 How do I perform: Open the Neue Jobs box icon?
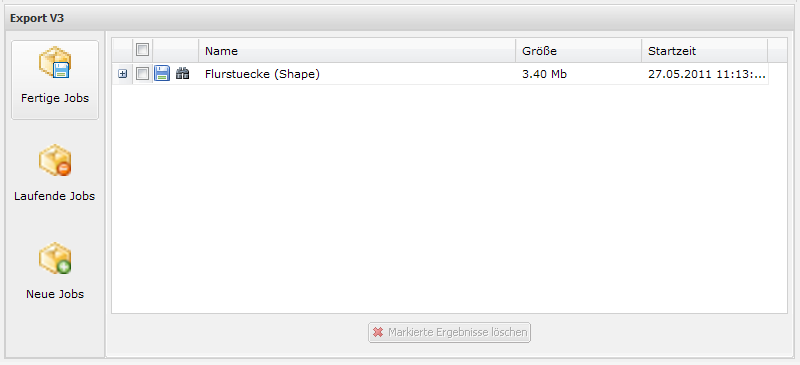tap(55, 258)
